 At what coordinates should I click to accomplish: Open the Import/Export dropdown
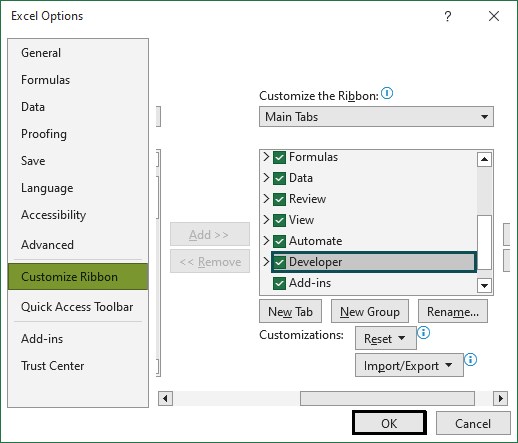[409, 365]
